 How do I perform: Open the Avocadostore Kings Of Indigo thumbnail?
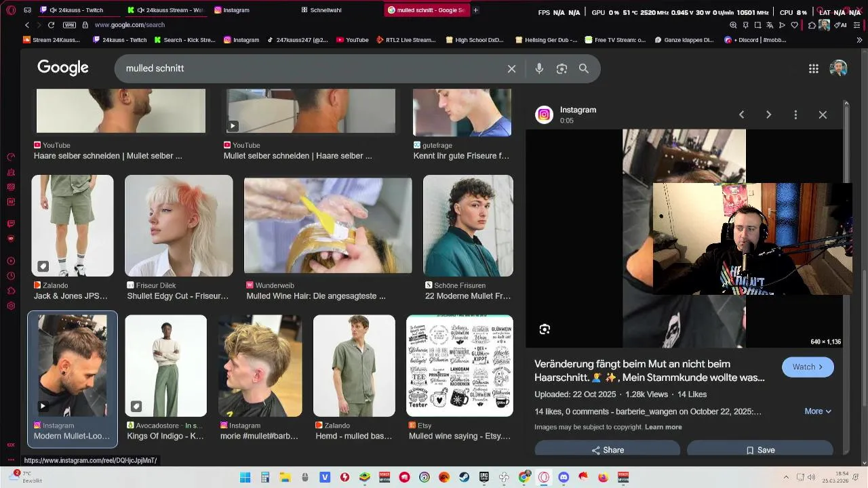[x=166, y=366]
